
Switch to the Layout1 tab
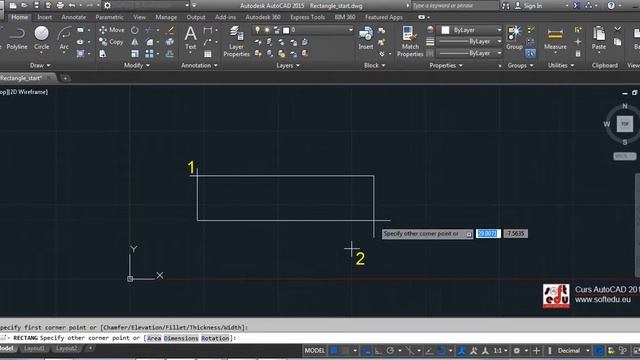(x=34, y=349)
